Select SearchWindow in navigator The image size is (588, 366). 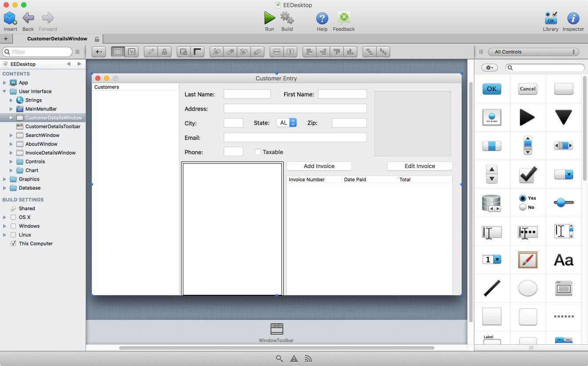coord(42,135)
